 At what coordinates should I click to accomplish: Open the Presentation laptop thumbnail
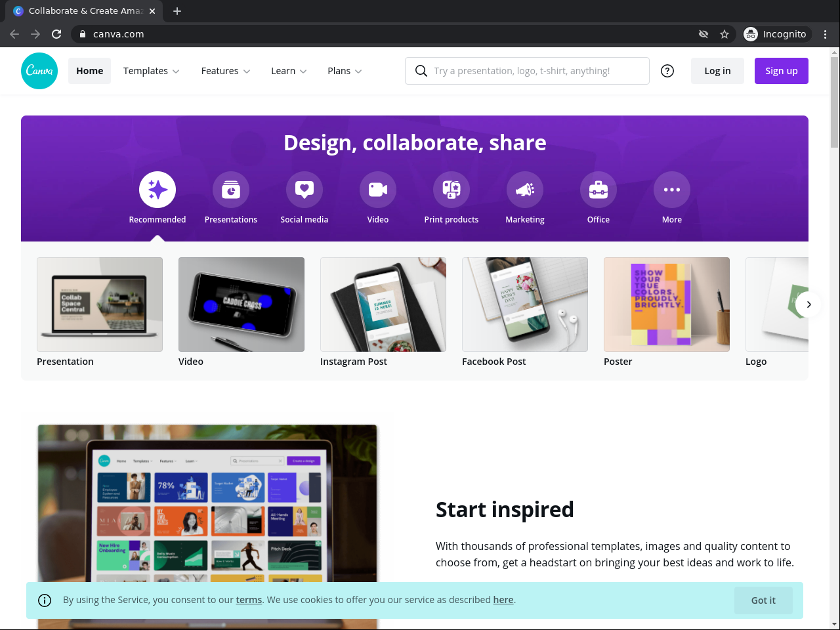100,304
